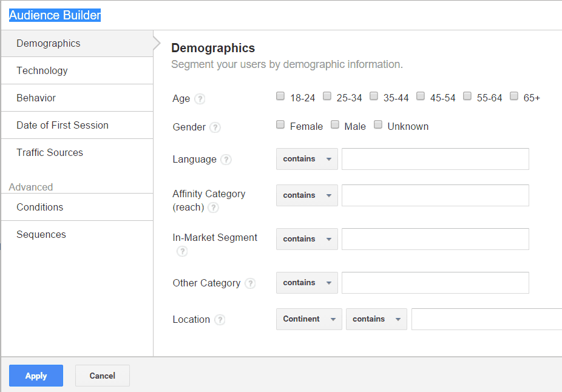The image size is (562, 392).
Task: Click the blue Apply button
Action: pyautogui.click(x=36, y=376)
